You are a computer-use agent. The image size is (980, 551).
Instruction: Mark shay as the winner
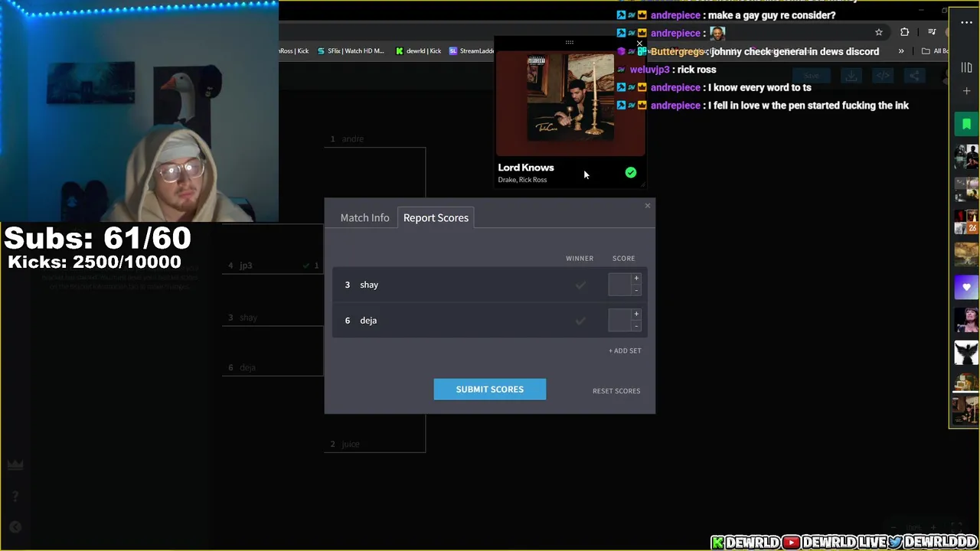click(x=580, y=285)
